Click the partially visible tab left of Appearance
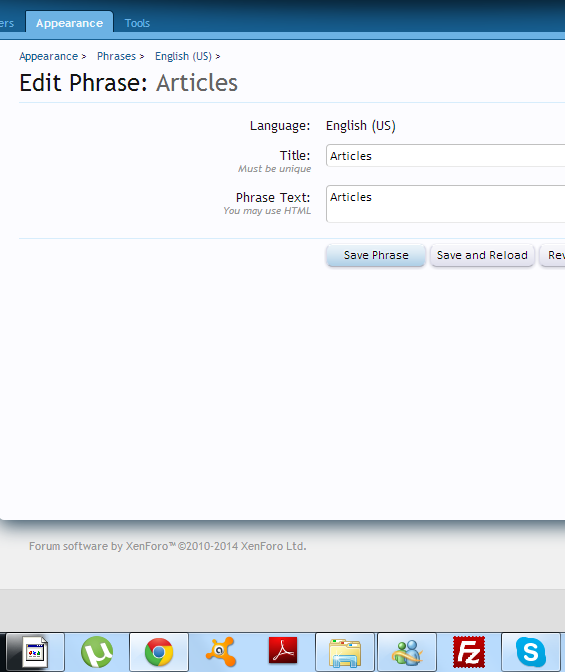Image resolution: width=565 pixels, height=672 pixels. (x=7, y=23)
